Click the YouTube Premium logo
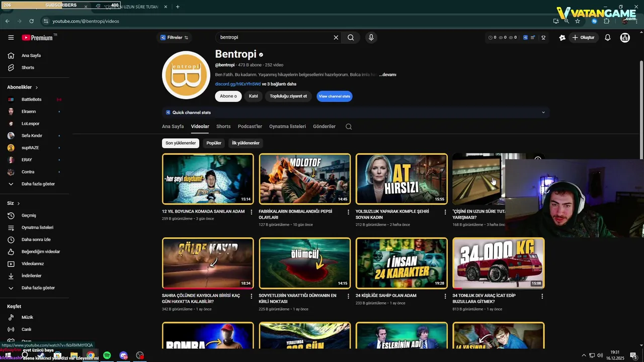The image size is (644, 362). [37, 38]
